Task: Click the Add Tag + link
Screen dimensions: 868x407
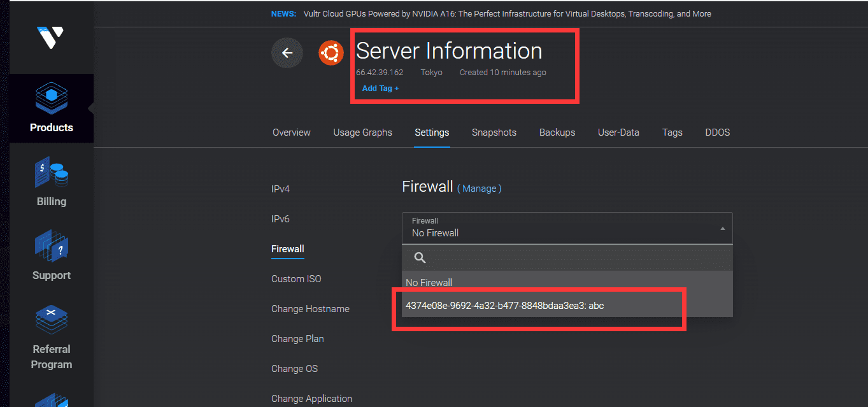Action: [380, 89]
